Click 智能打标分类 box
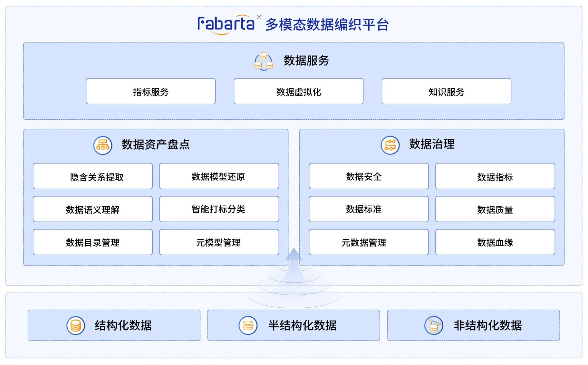 pyautogui.click(x=219, y=209)
